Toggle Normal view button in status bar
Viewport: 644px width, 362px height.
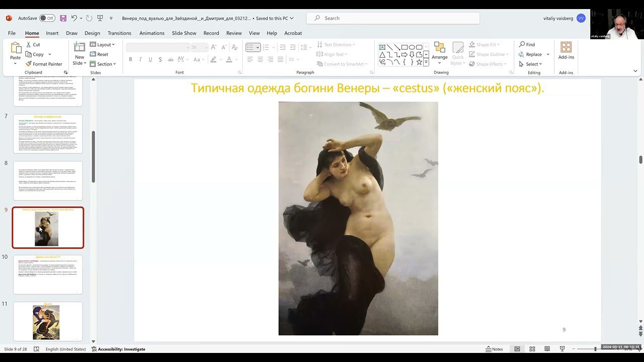[x=517, y=349]
